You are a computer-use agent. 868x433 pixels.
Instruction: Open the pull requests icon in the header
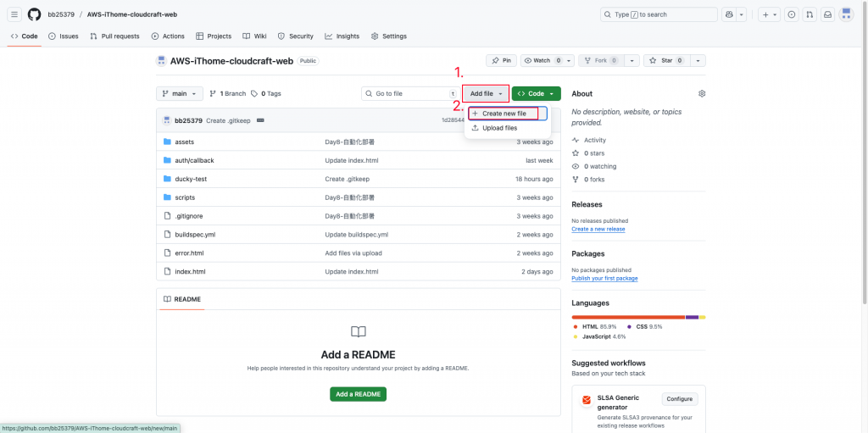click(810, 14)
